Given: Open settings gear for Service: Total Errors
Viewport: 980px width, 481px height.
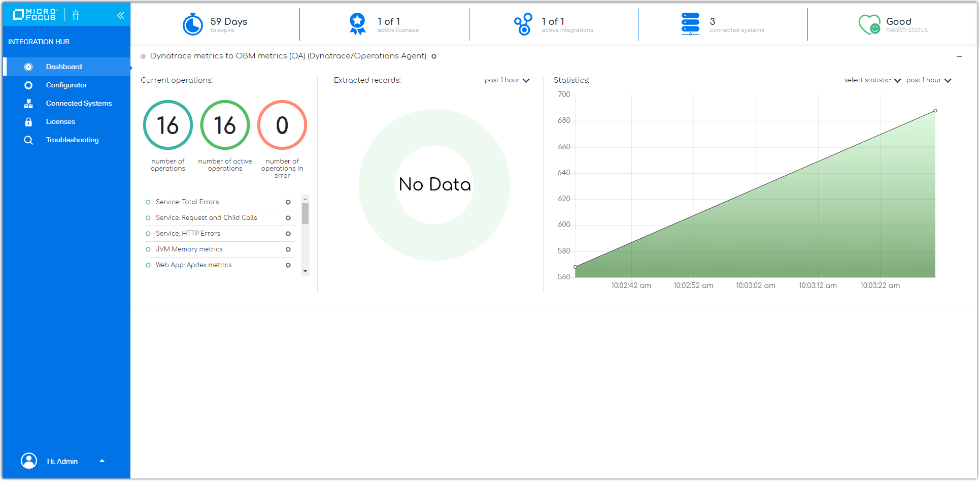Looking at the screenshot, I should 288,202.
